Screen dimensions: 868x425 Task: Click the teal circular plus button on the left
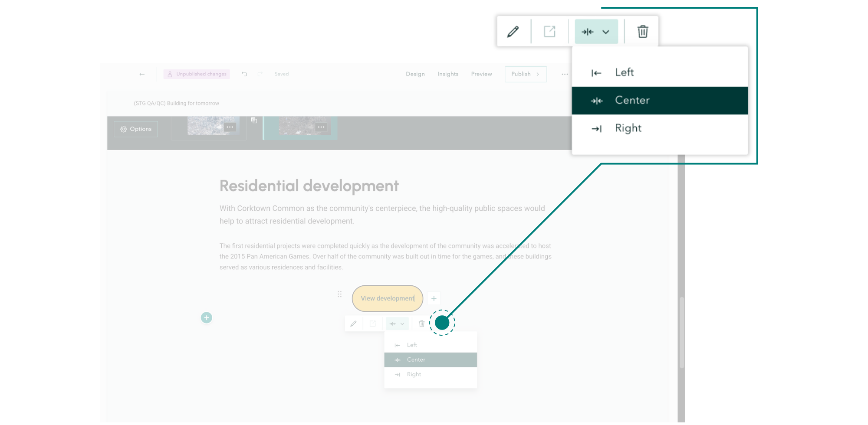tap(206, 317)
